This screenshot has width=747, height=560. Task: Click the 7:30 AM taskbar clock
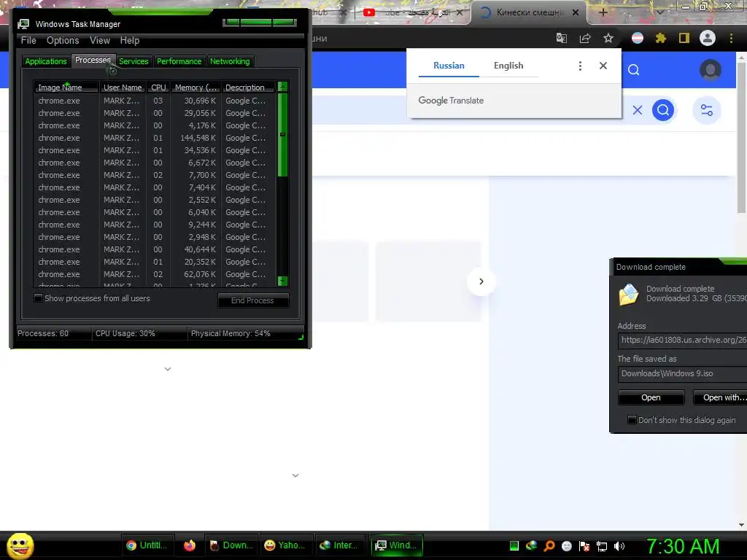683,546
